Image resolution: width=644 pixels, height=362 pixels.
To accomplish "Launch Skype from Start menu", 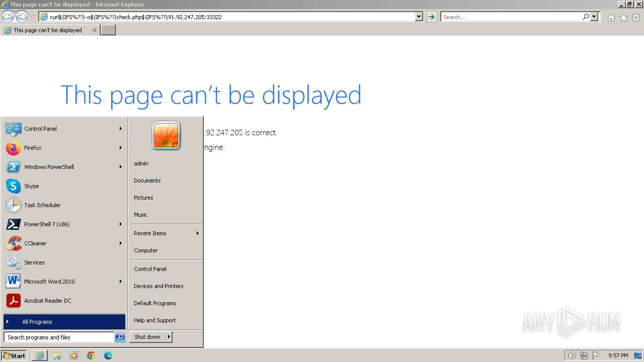I will point(64,186).
